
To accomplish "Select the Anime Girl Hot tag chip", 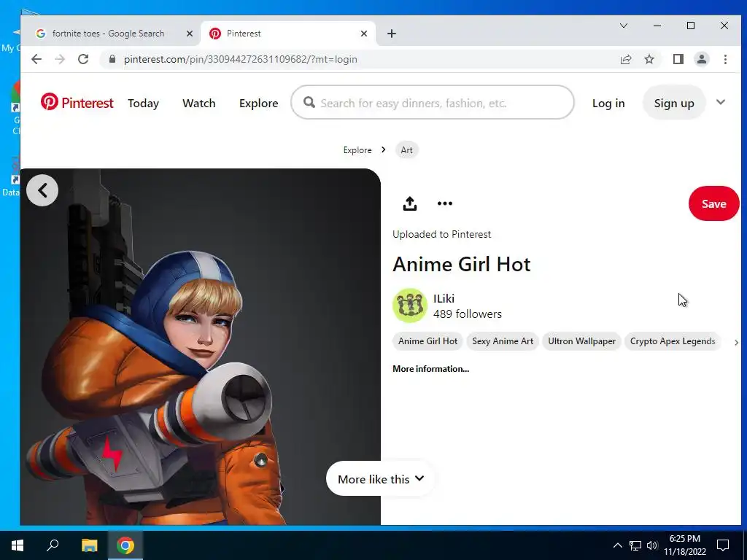I will [x=427, y=341].
